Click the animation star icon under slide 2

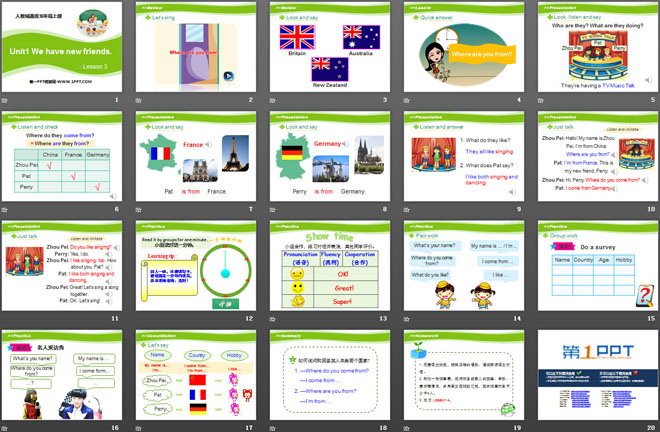point(138,100)
